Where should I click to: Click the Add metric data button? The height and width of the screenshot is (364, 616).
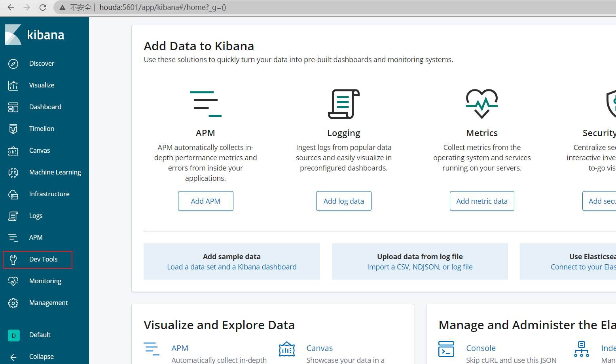[481, 201]
